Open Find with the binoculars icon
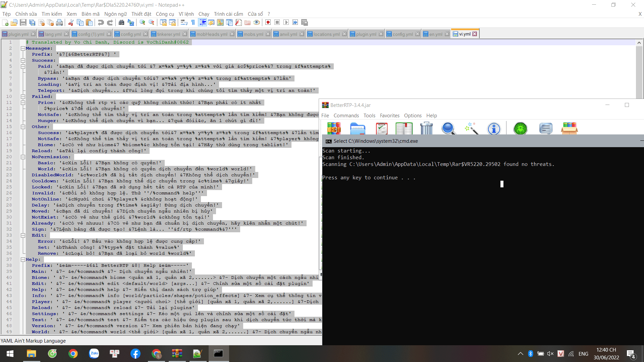The height and width of the screenshot is (362, 644). [121, 22]
